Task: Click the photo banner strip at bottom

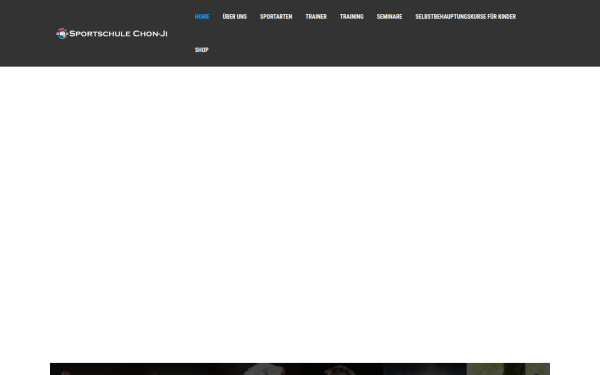Action: click(x=300, y=369)
